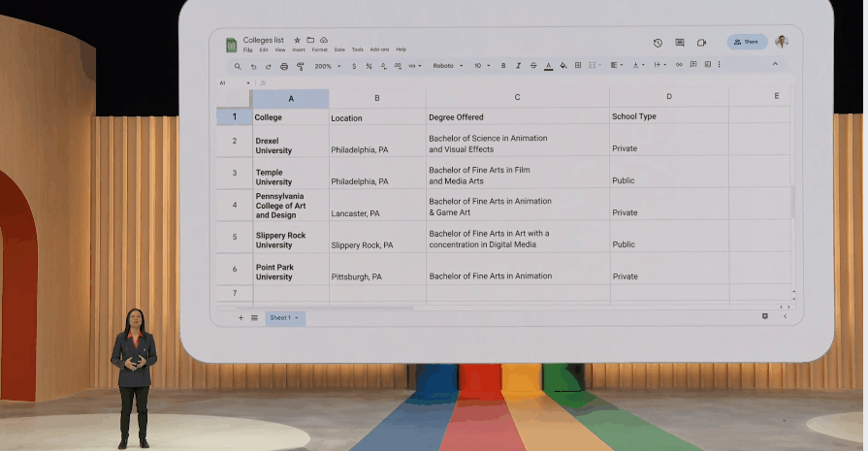Open the Help menu
Screen dimensions: 868x451
coord(401,49)
